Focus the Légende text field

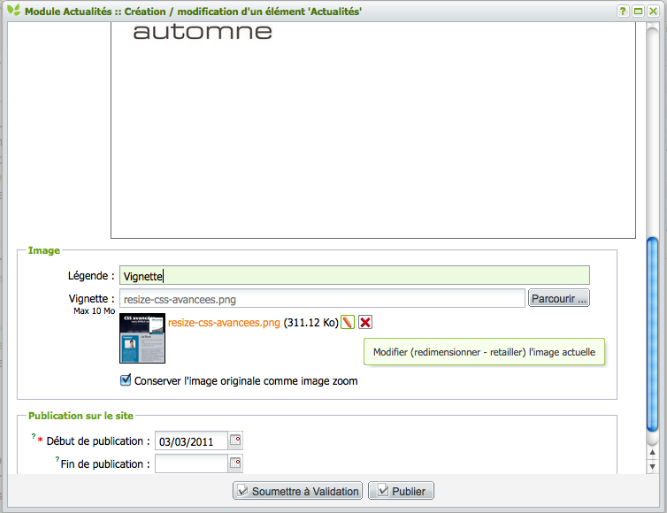(x=354, y=275)
